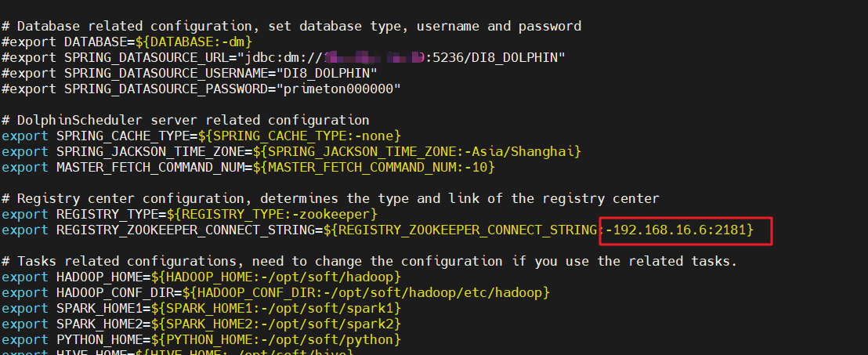Click the "Tasks related configurations" comment line
Viewport: 868px width, 355px height.
click(369, 261)
